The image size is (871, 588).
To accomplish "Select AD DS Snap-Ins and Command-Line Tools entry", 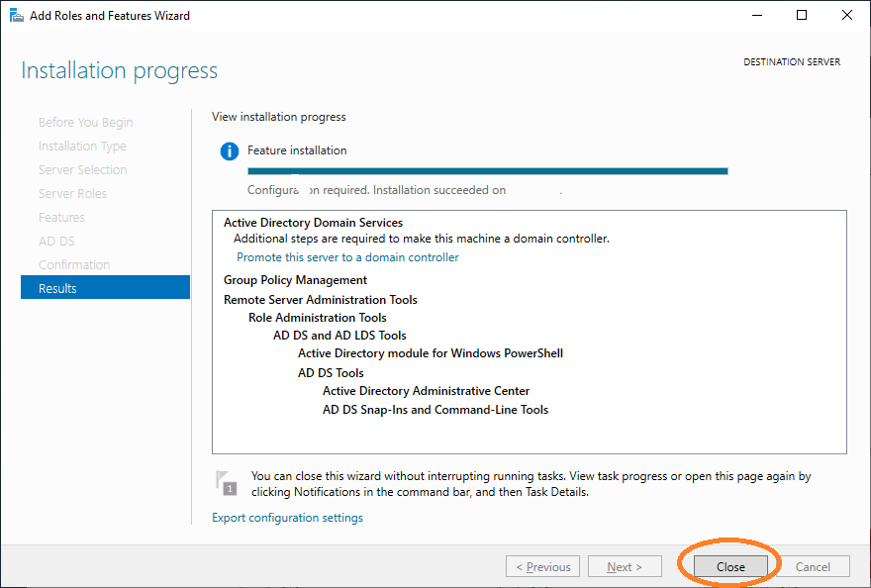I will click(435, 409).
